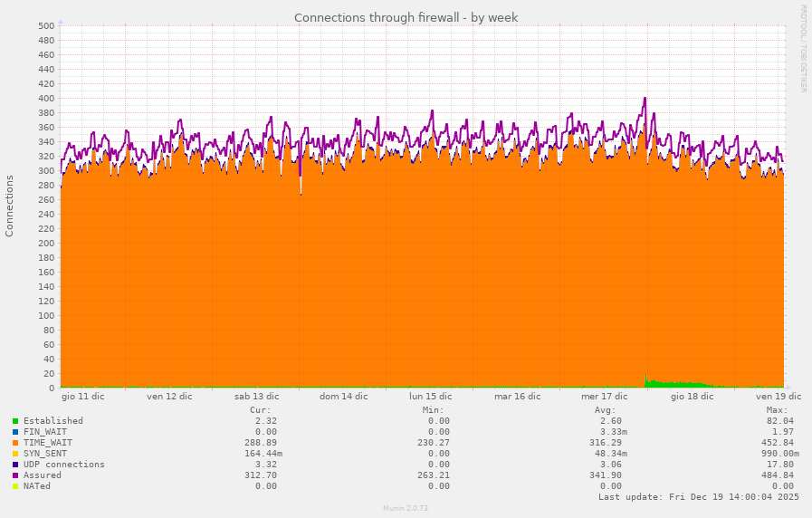Select the NATed legend label
The image size is (812, 518).
[x=37, y=486]
